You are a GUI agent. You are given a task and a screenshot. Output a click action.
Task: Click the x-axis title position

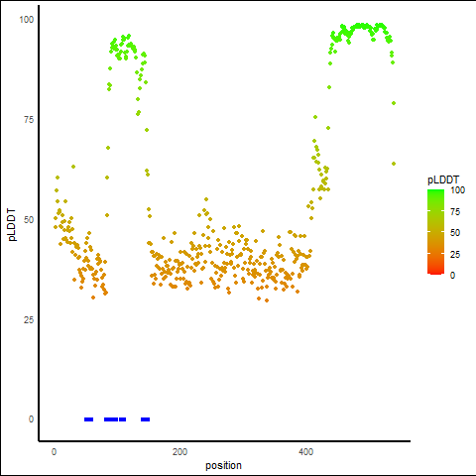point(223,466)
